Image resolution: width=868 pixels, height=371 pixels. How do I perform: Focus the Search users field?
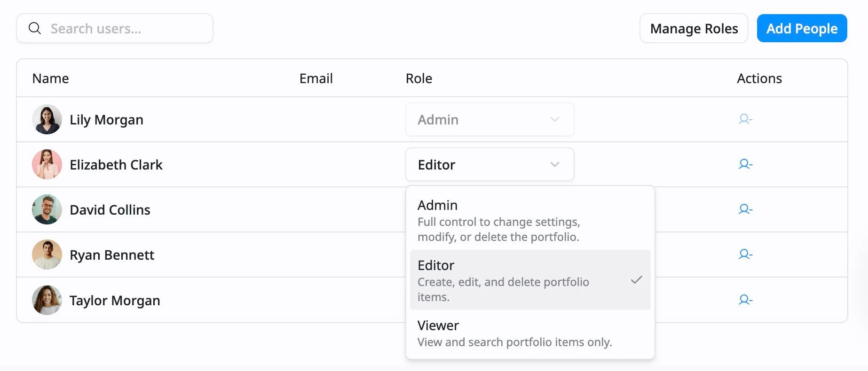point(115,28)
